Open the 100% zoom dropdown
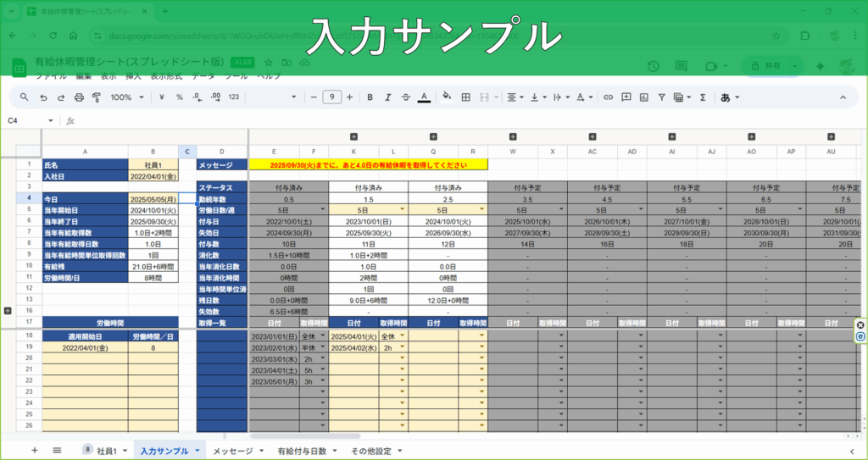Viewport: 868px width, 460px height. (x=127, y=97)
